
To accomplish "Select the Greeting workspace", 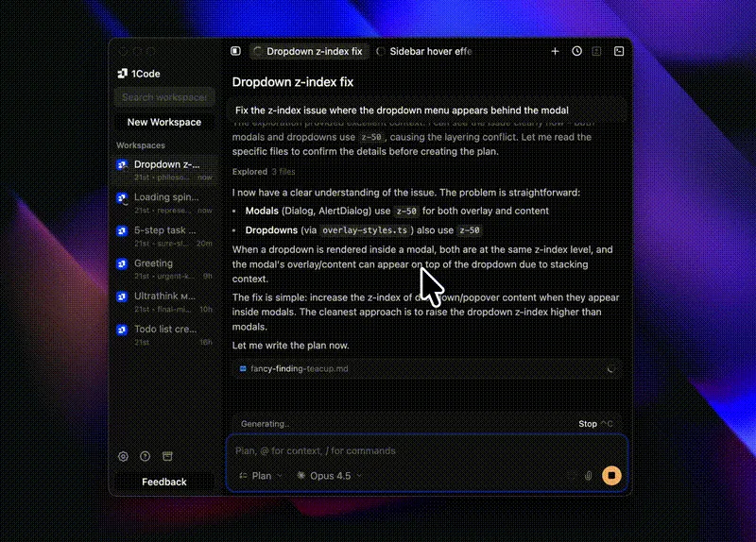I will [164, 268].
